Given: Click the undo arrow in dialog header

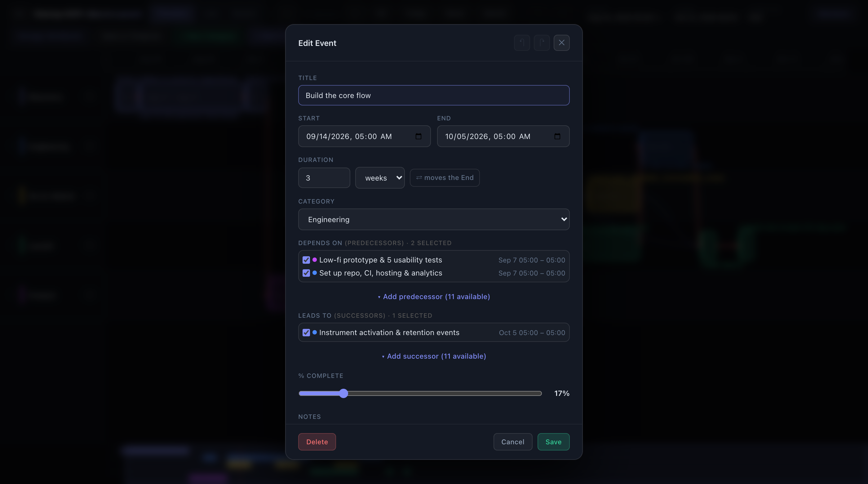Looking at the screenshot, I should 522,43.
